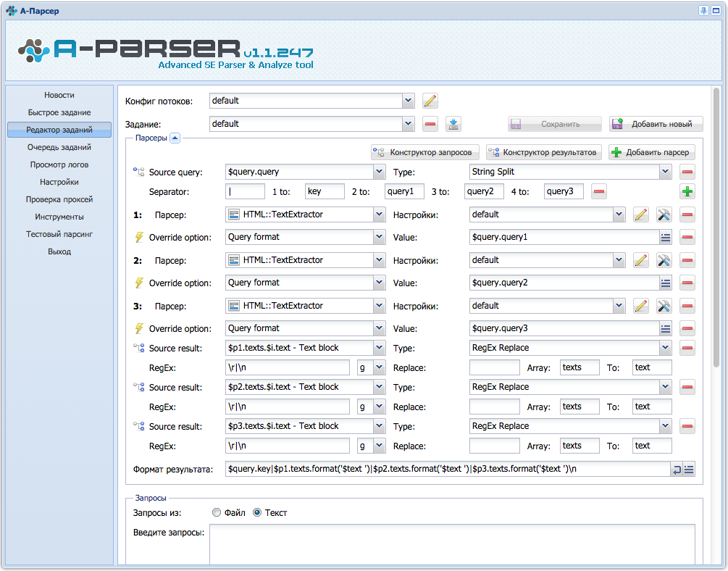The height and width of the screenshot is (571, 728).
Task: Select the Текст radio button
Action: coord(256,512)
